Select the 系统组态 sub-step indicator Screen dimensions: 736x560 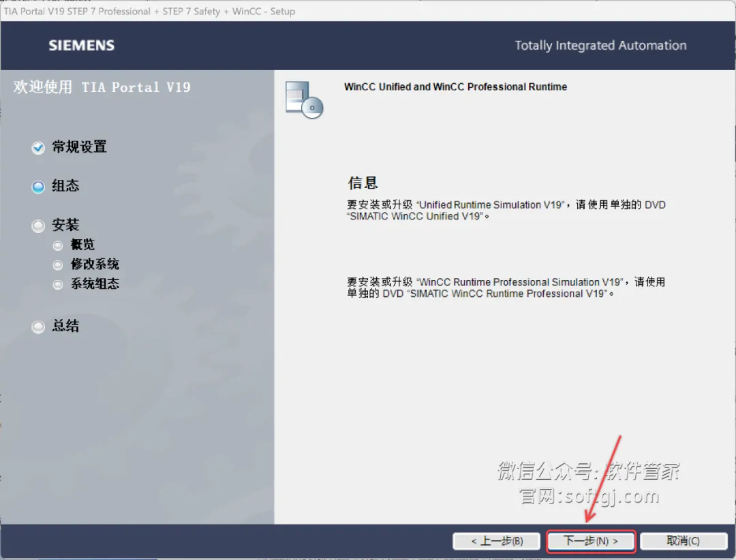click(x=58, y=285)
